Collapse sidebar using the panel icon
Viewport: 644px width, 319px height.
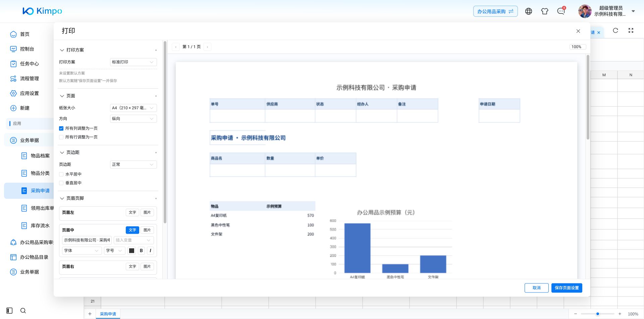click(x=9, y=311)
